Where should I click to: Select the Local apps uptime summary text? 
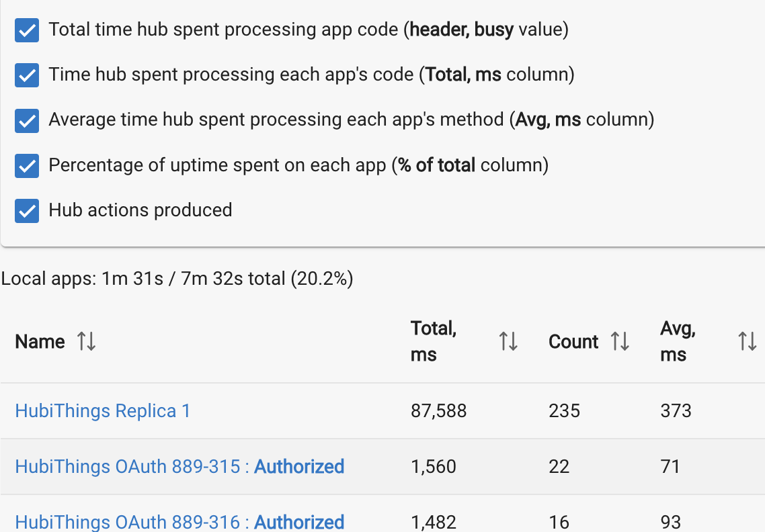click(x=177, y=278)
